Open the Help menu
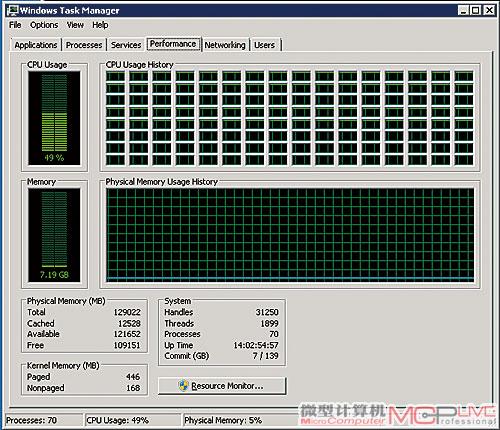The image size is (500, 430). click(x=100, y=25)
